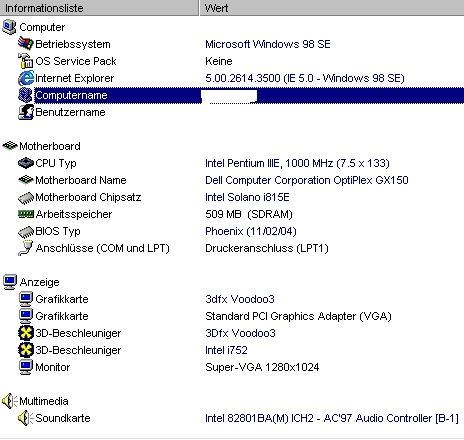
Task: Click the Anschlüsse cable icon
Action: coord(26,248)
